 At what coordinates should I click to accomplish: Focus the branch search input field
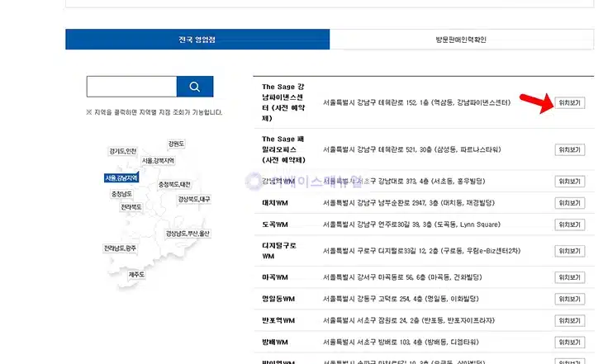coord(131,87)
